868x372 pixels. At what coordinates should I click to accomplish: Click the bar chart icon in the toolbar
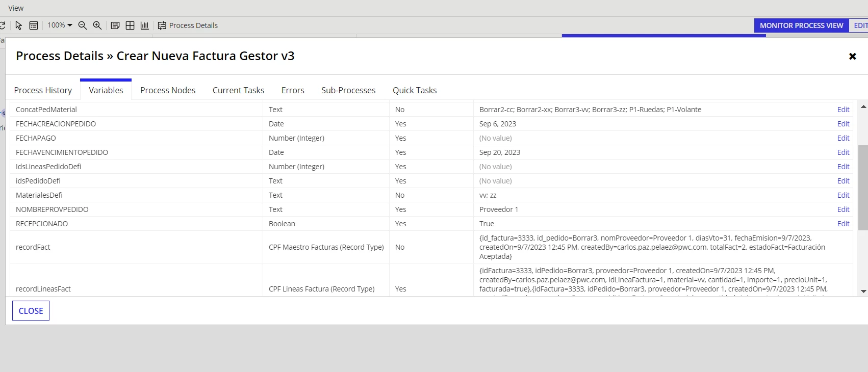145,25
